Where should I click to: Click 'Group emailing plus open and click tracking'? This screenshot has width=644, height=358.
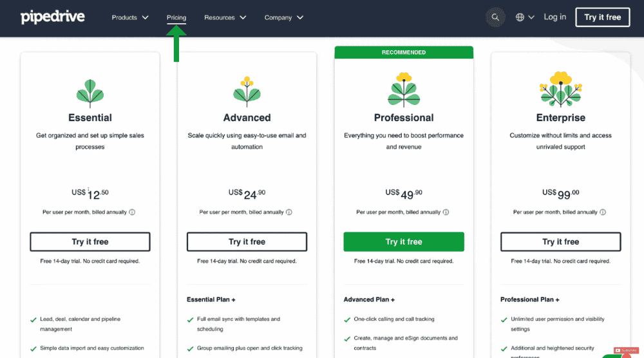pyautogui.click(x=250, y=348)
